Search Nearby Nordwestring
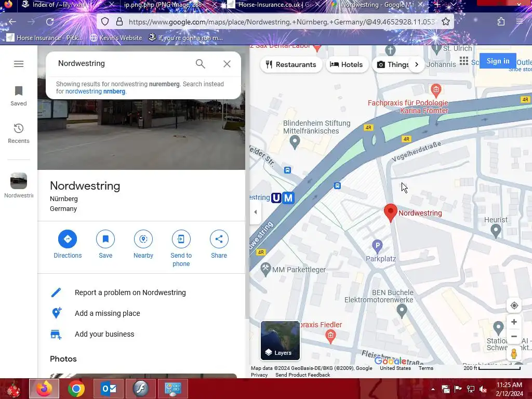The width and height of the screenshot is (532, 399). point(143,244)
